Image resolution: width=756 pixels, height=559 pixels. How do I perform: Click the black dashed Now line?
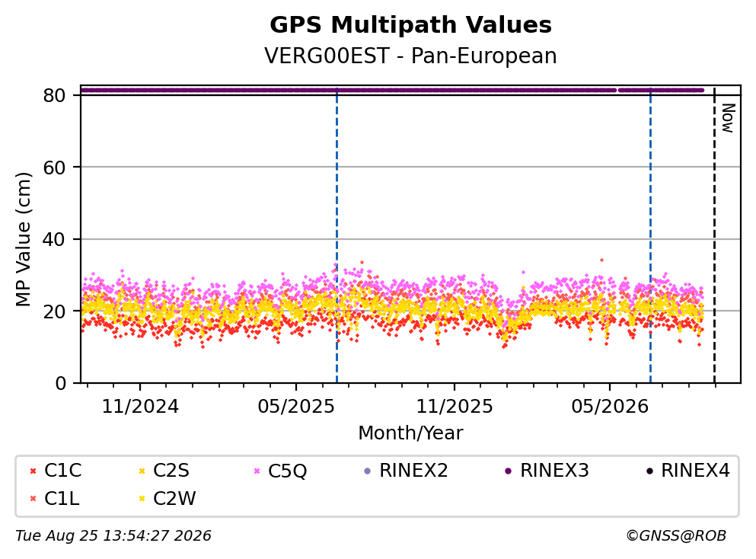point(715,235)
